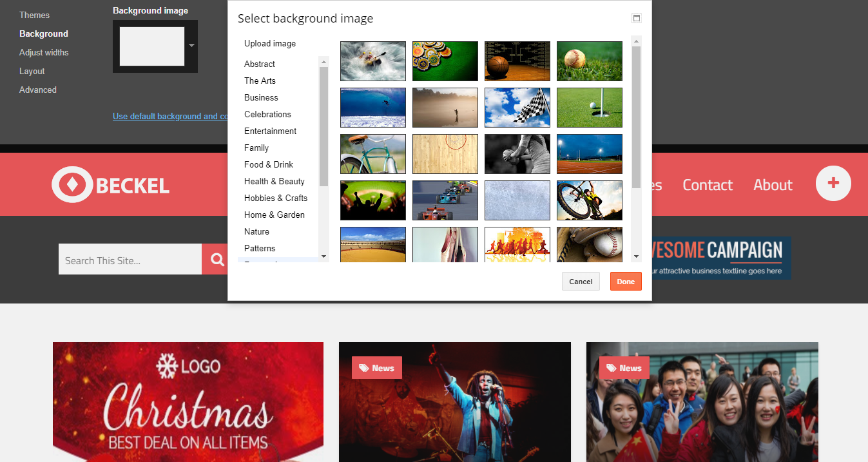Choose the whitewater kayaking background
This screenshot has height=462, width=868.
(x=373, y=61)
